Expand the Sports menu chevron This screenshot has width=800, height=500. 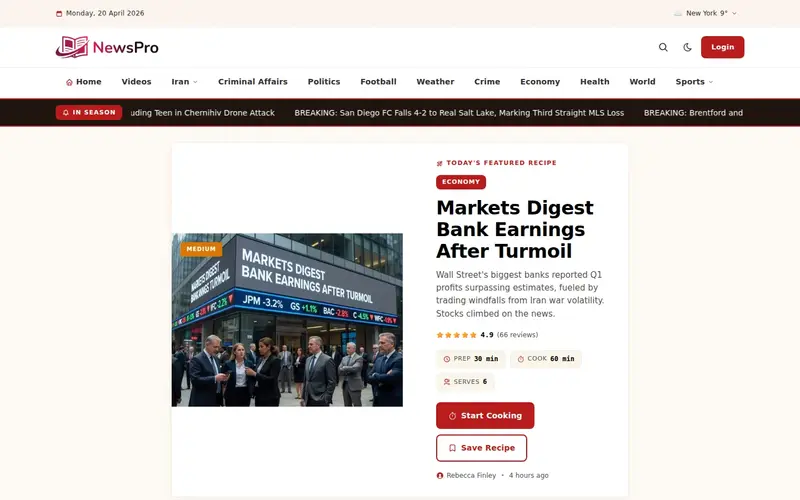coord(711,82)
